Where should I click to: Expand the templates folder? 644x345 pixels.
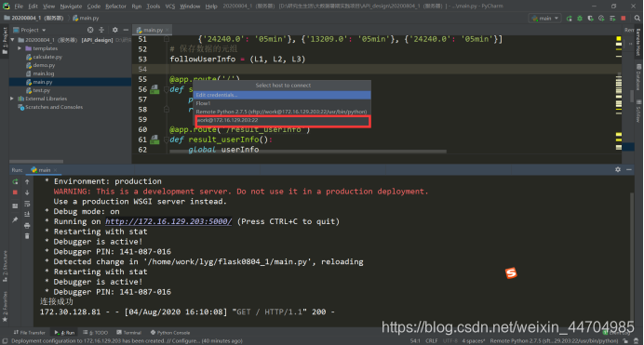(20, 48)
